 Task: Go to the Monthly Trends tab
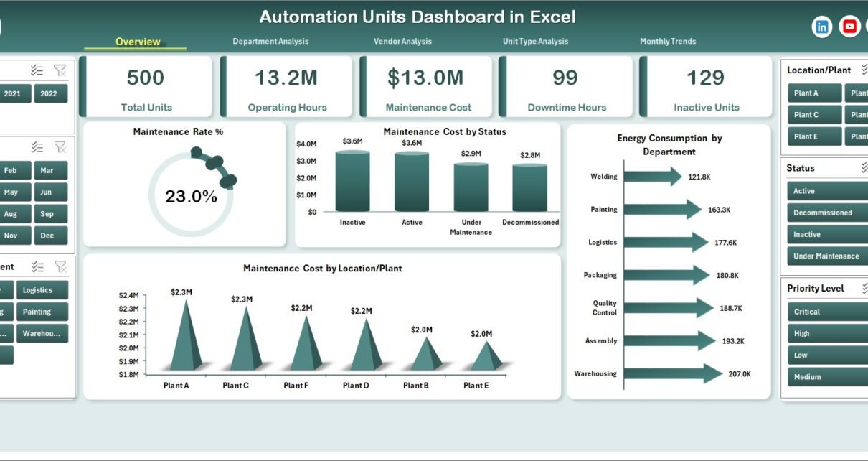point(668,42)
